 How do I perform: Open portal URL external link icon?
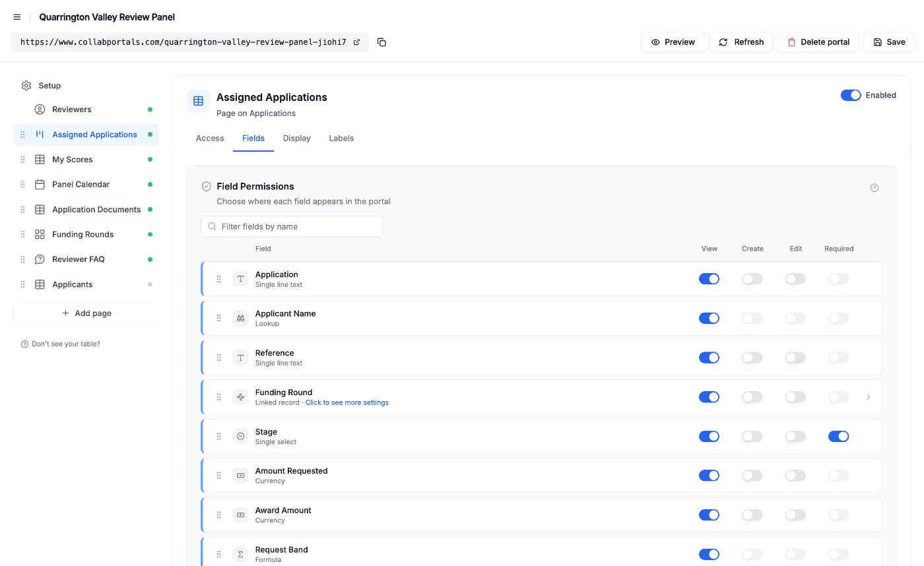[357, 42]
